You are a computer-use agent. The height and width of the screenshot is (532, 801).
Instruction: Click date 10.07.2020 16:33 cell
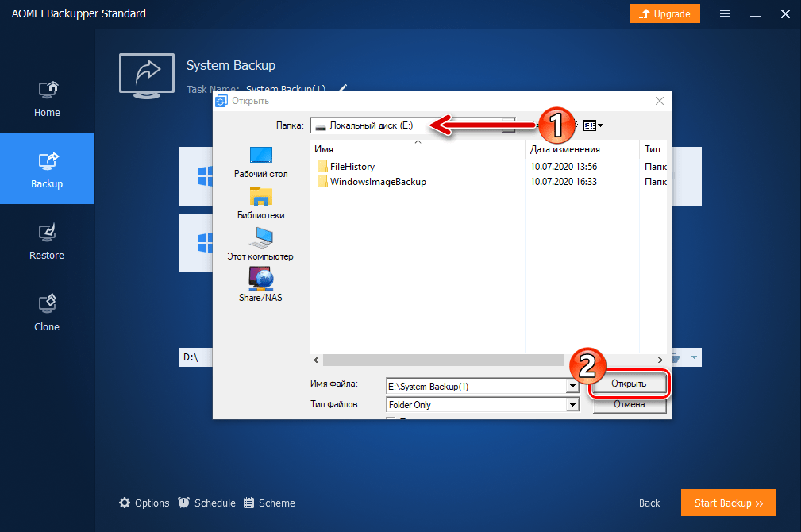[564, 182]
